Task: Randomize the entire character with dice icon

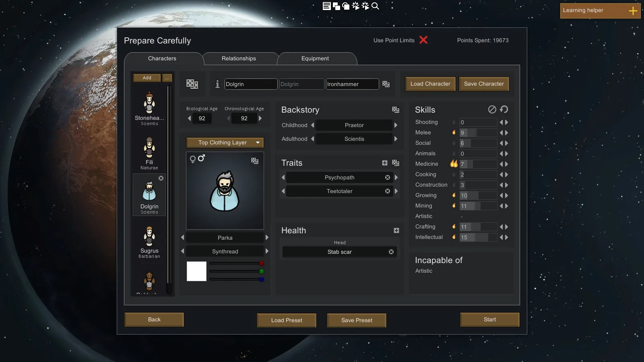Action: (192, 84)
